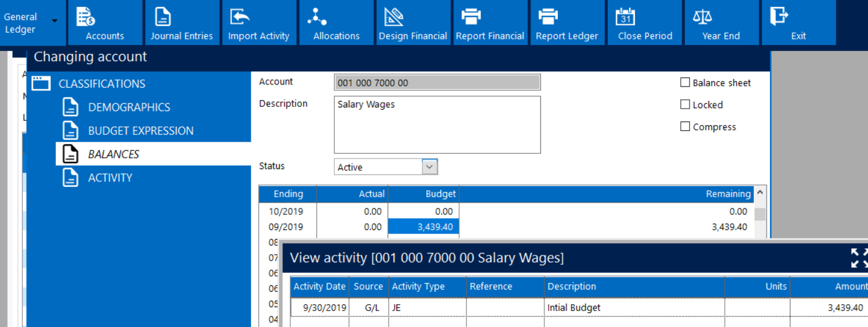Expand the View activity window
This screenshot has height=327, width=868.
click(x=859, y=258)
